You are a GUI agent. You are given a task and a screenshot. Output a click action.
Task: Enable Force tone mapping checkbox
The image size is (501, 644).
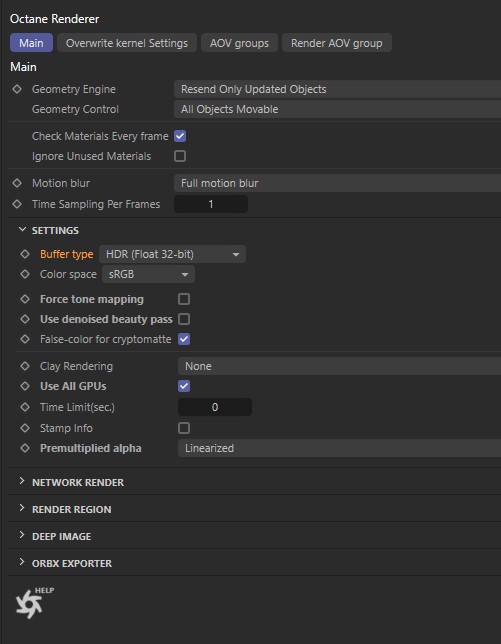coord(184,299)
